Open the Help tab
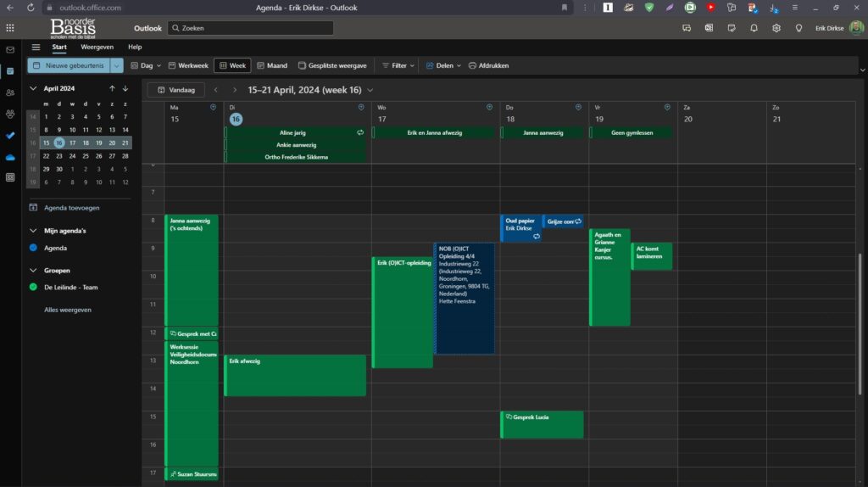Screen dimensions: 868x487 click(135, 48)
